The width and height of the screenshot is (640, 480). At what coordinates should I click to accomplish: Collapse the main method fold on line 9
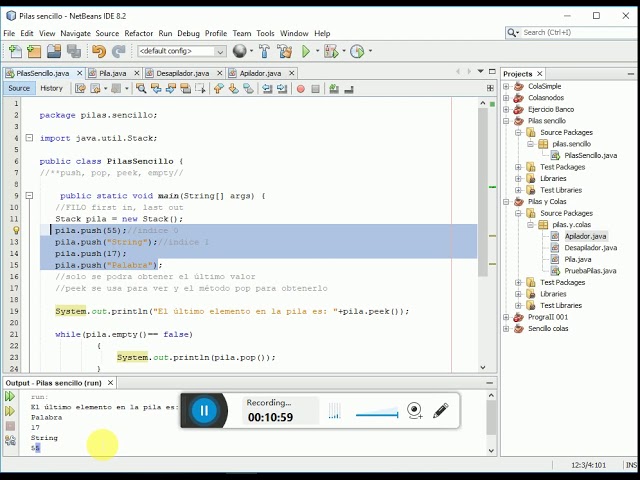29,196
